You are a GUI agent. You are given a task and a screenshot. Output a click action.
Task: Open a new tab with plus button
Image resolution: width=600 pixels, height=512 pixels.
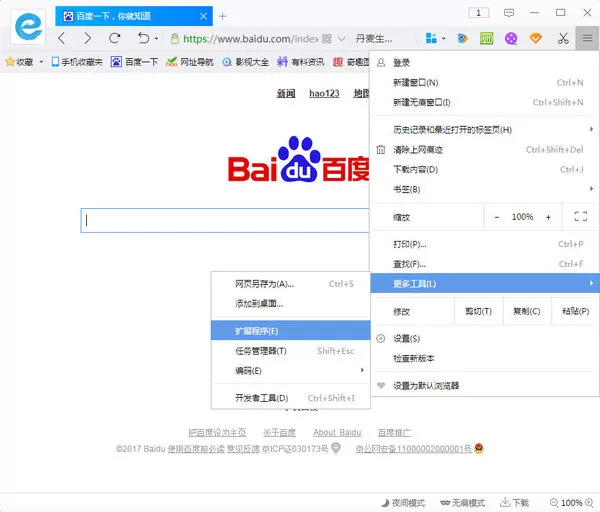pyautogui.click(x=222, y=16)
